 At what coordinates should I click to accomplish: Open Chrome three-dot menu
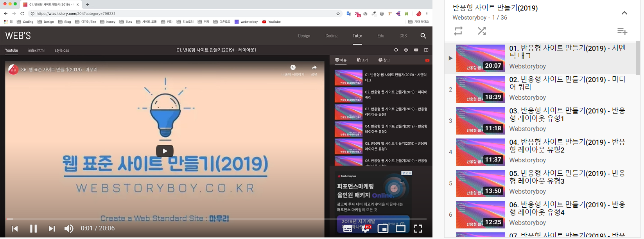[x=427, y=14]
